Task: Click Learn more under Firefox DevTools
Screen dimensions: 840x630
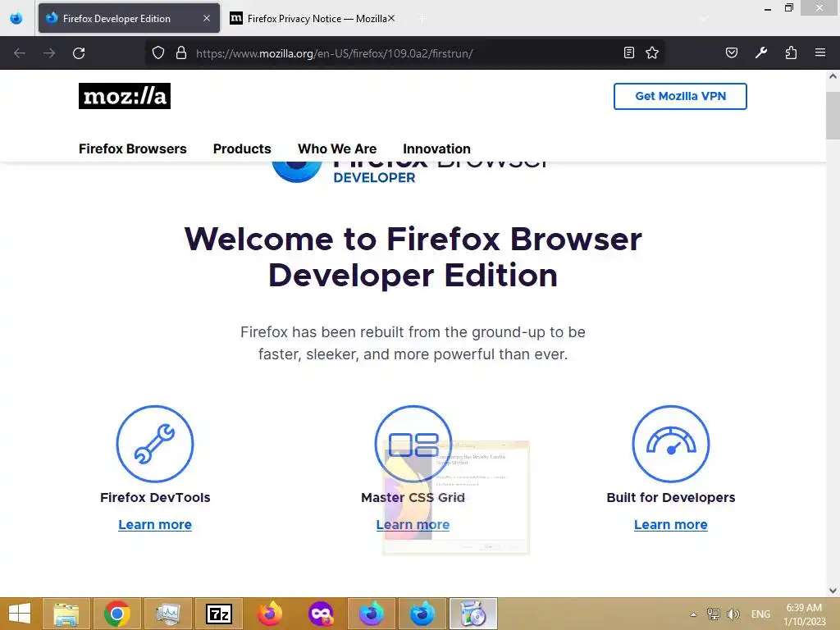Action: [x=155, y=524]
